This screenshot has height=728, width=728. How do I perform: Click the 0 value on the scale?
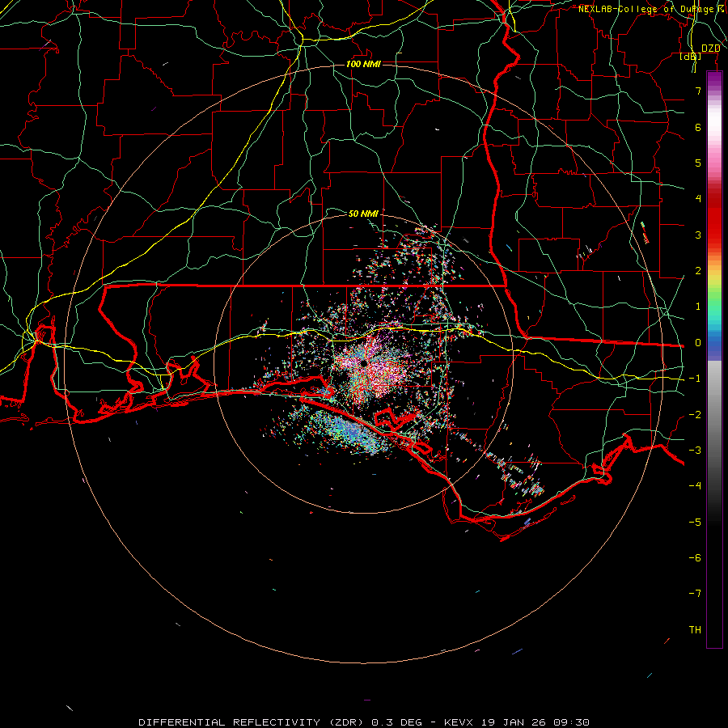[x=698, y=343]
